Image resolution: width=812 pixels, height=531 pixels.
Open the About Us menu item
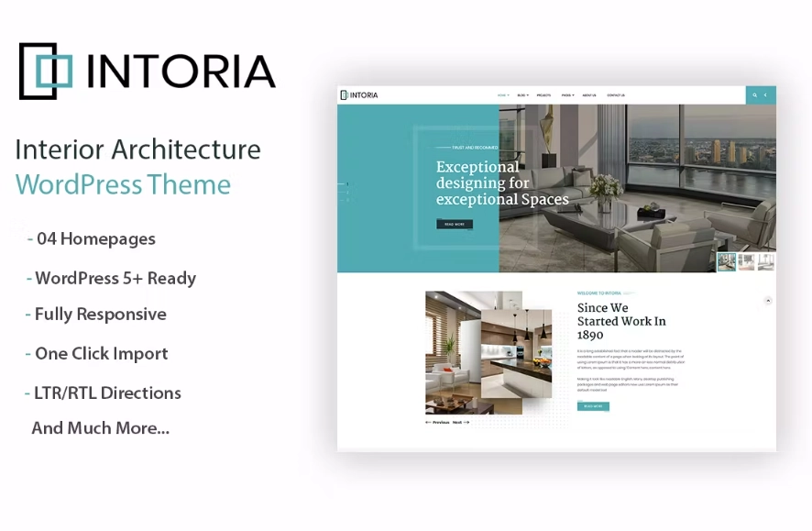(x=588, y=94)
